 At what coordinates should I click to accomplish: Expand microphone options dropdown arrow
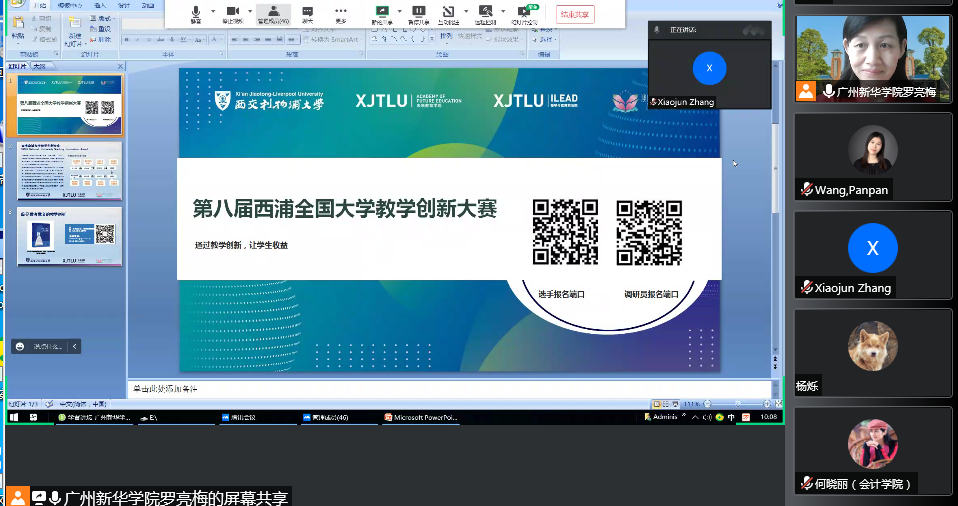[213, 12]
